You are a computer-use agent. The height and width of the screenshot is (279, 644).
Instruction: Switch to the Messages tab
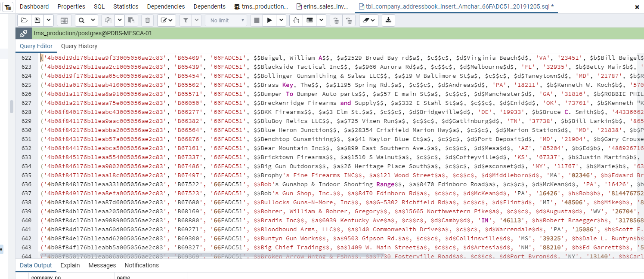coord(102,265)
